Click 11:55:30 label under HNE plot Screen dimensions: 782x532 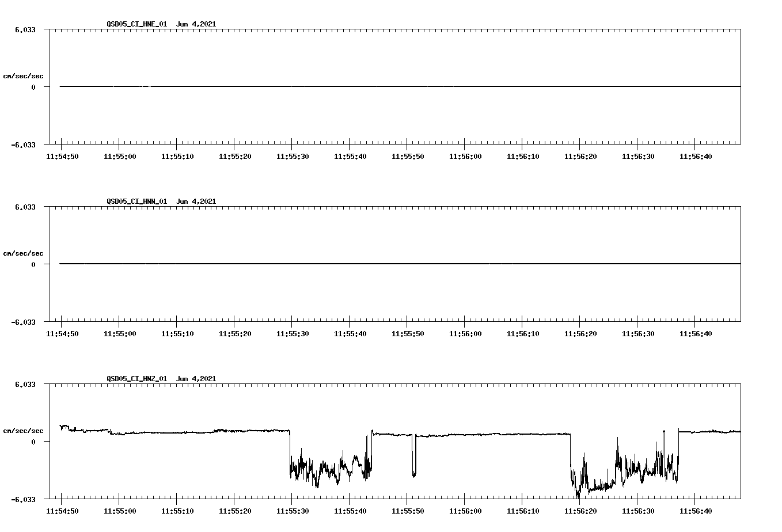pyautogui.click(x=293, y=157)
